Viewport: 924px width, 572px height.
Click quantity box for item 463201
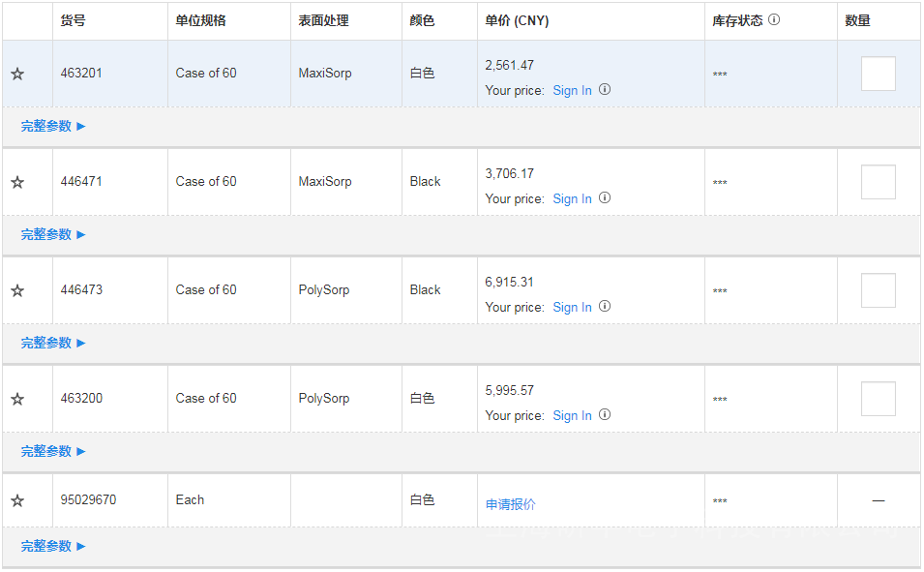tap(878, 74)
